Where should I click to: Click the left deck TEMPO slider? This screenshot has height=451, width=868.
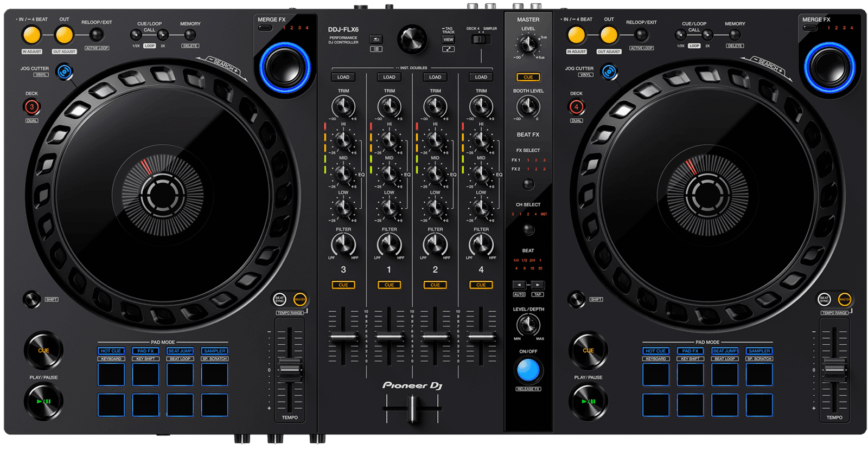click(x=290, y=369)
